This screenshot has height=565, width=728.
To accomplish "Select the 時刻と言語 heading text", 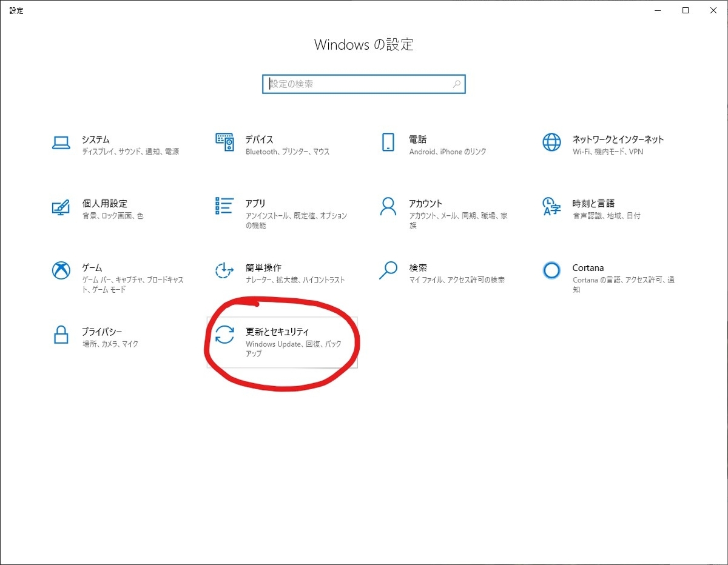I will 593,203.
